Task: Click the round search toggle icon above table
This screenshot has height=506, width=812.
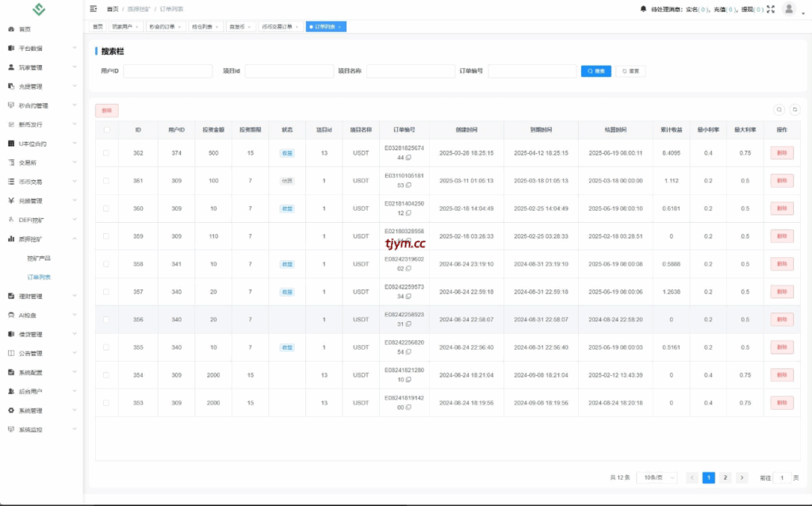Action: click(779, 110)
